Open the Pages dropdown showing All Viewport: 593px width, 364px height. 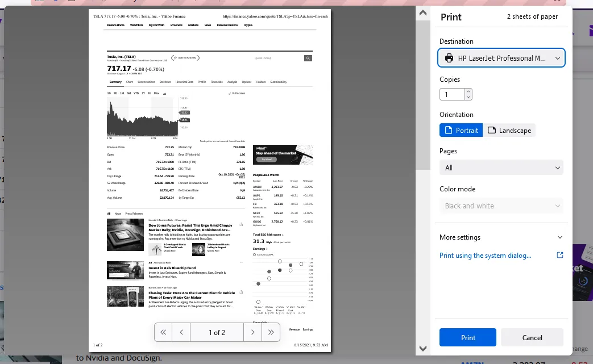(x=501, y=168)
